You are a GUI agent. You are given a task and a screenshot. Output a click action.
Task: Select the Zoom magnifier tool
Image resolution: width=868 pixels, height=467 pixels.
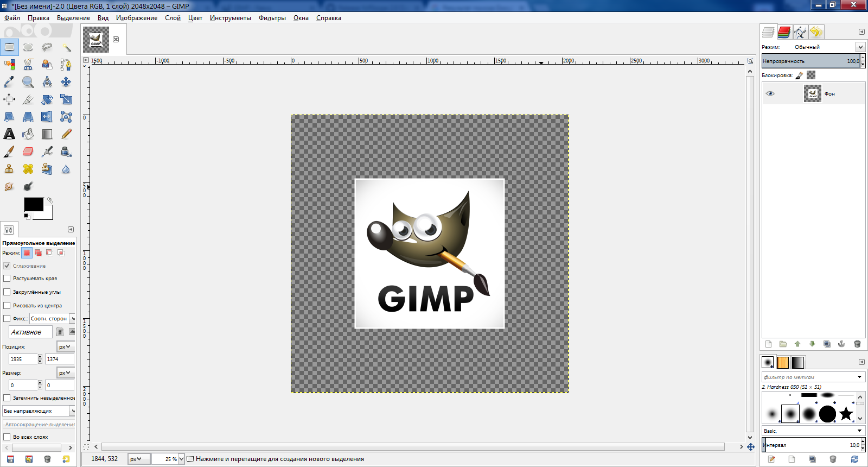28,82
